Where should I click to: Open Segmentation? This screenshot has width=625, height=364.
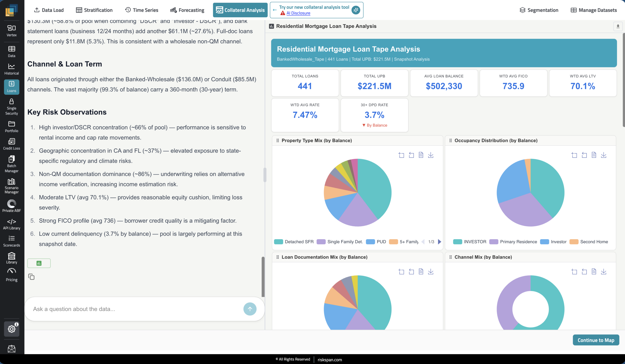coord(539,10)
